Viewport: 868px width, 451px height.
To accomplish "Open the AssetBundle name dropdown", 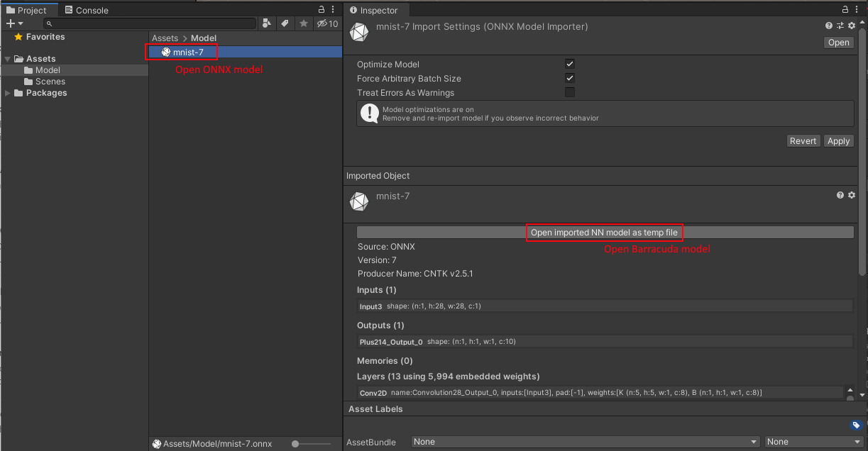I will coord(585,442).
